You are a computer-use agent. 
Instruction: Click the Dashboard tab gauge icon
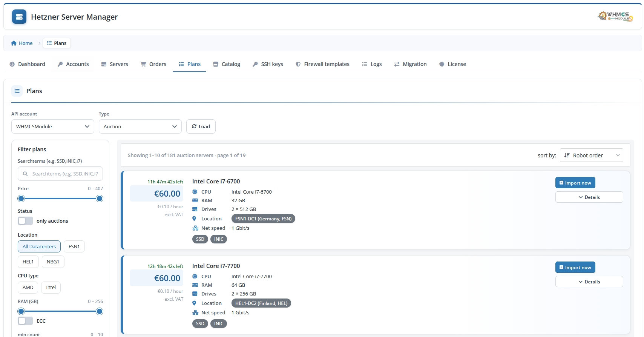point(12,64)
